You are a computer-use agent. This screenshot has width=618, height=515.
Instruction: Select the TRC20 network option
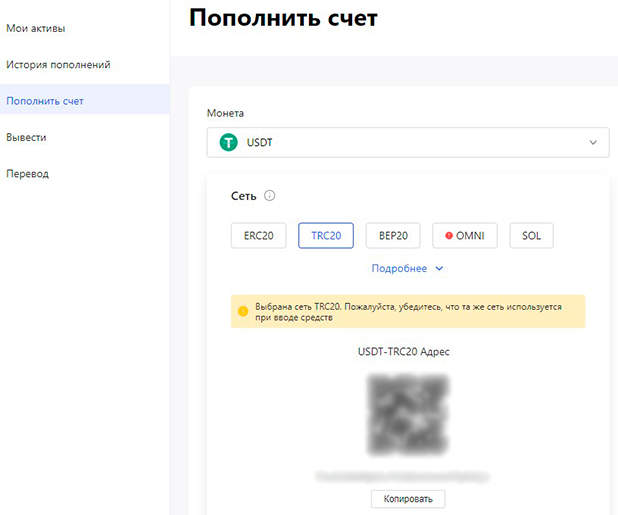point(326,236)
